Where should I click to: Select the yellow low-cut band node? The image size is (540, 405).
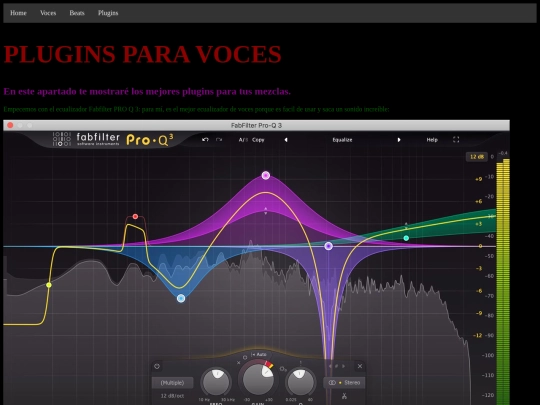click(49, 285)
